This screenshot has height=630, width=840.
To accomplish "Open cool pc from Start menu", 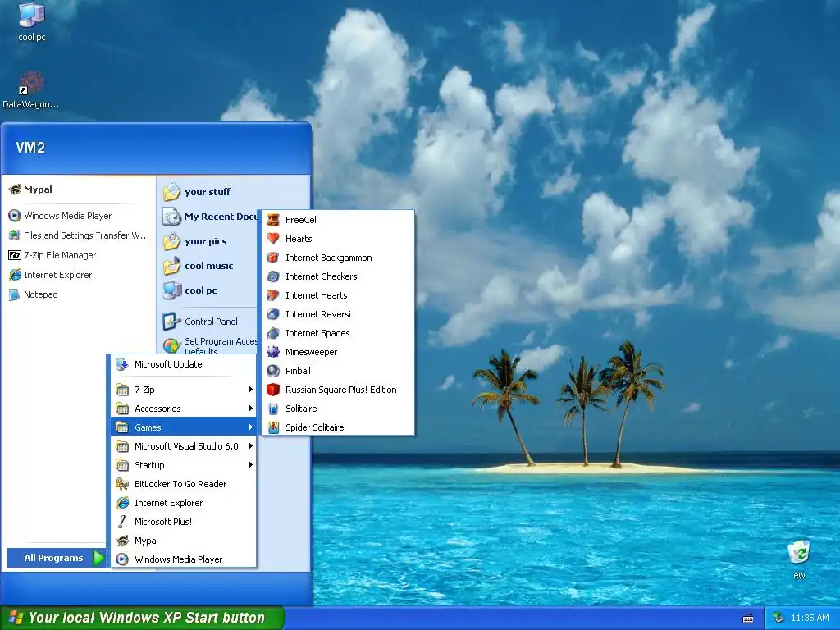I will 209,290.
